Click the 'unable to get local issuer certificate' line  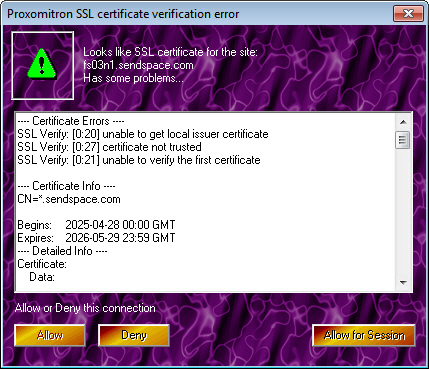[x=143, y=134]
